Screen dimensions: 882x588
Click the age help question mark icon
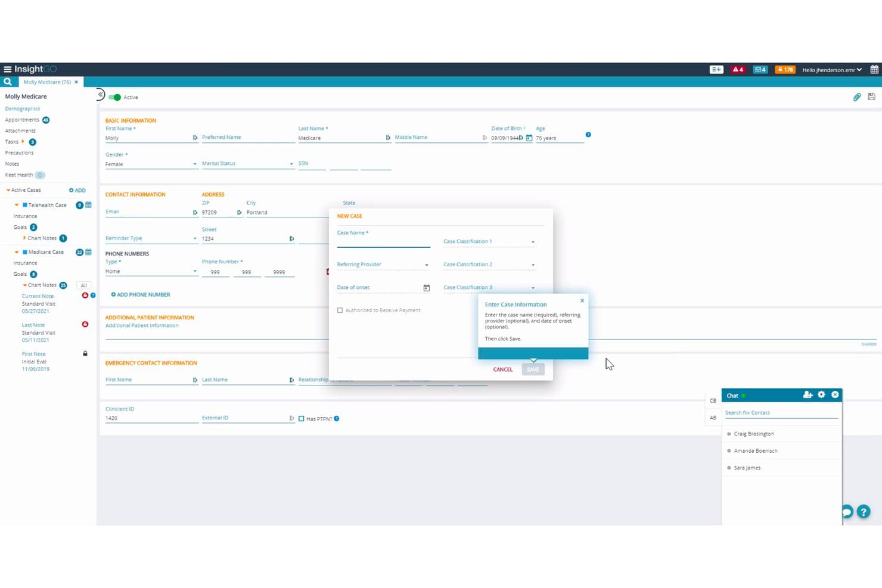click(x=588, y=135)
